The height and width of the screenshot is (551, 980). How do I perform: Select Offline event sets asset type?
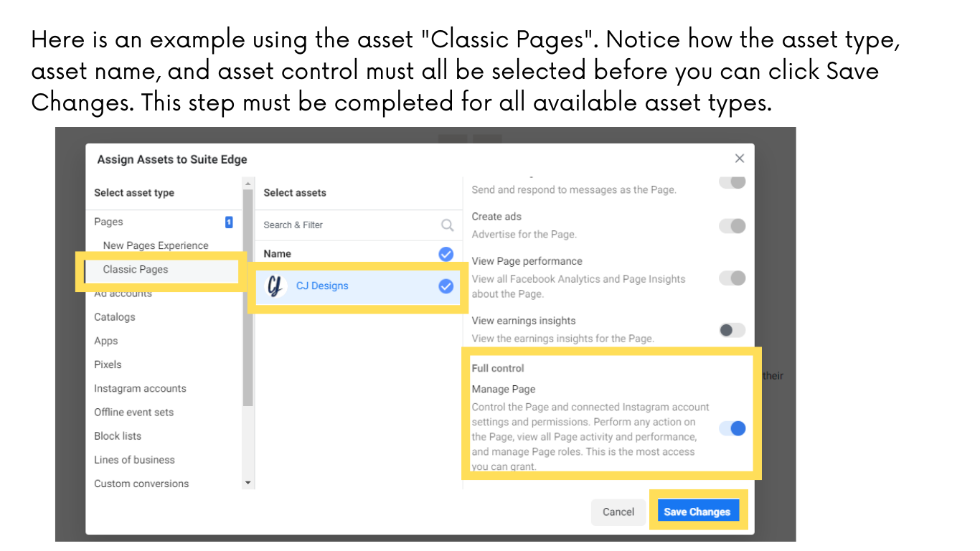133,412
